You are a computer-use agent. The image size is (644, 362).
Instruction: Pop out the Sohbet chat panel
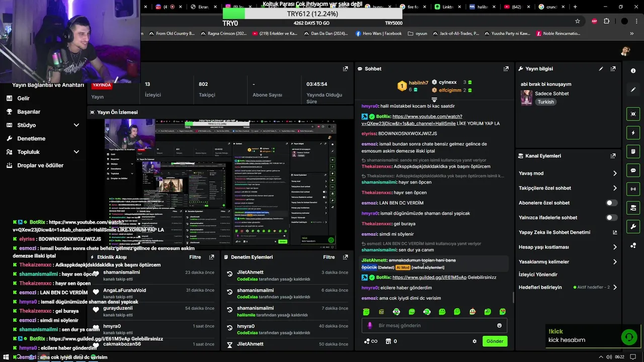pyautogui.click(x=506, y=69)
